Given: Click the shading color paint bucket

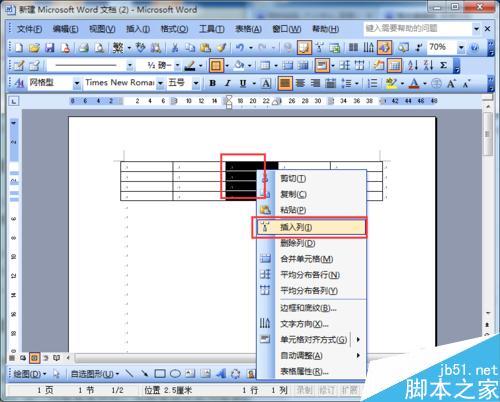Looking at the screenshot, I should click(239, 66).
